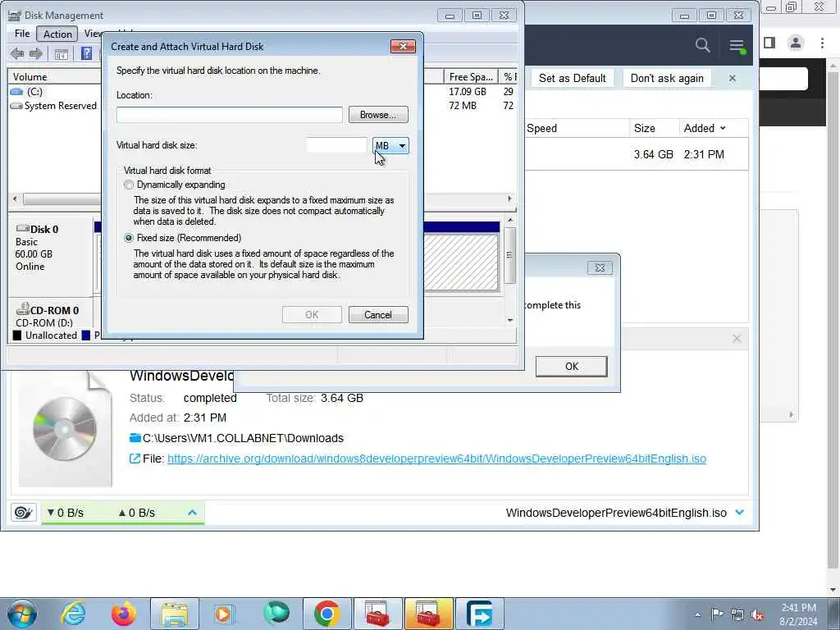This screenshot has width=840, height=630.
Task: Expand the ISO file chevron at bottom right
Action: (740, 512)
